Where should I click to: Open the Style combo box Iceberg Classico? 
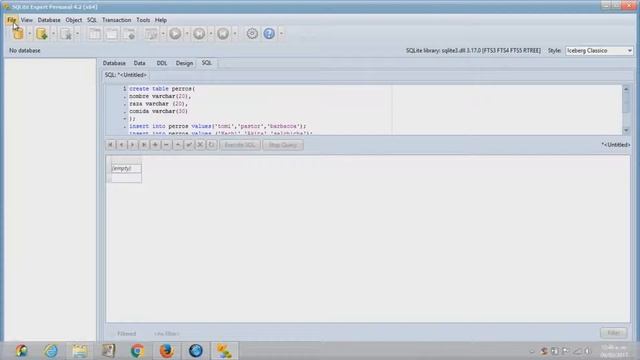[599, 51]
